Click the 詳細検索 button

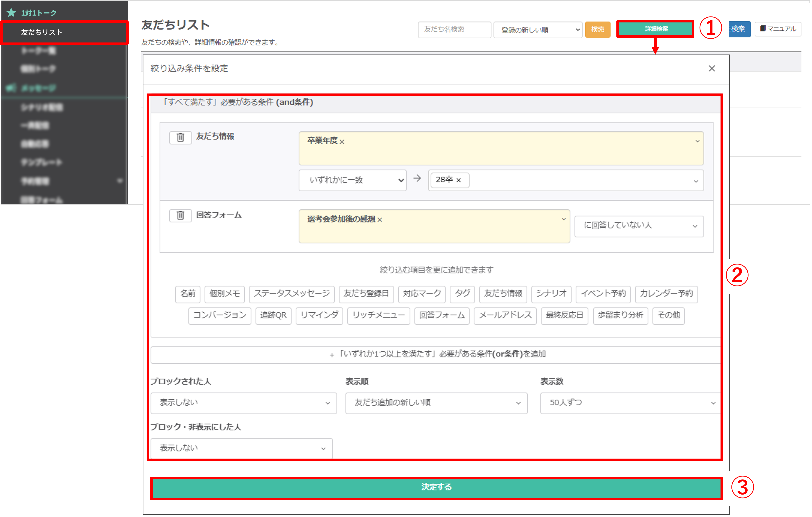coord(656,29)
